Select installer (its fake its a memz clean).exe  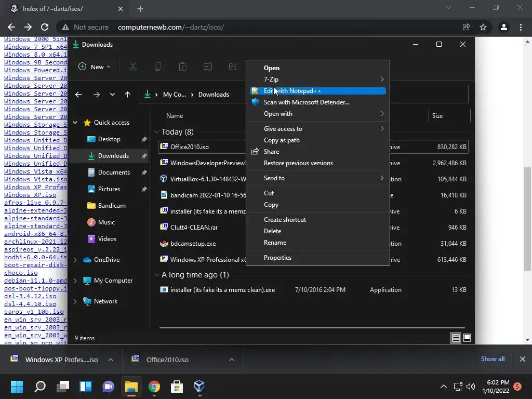point(222,290)
